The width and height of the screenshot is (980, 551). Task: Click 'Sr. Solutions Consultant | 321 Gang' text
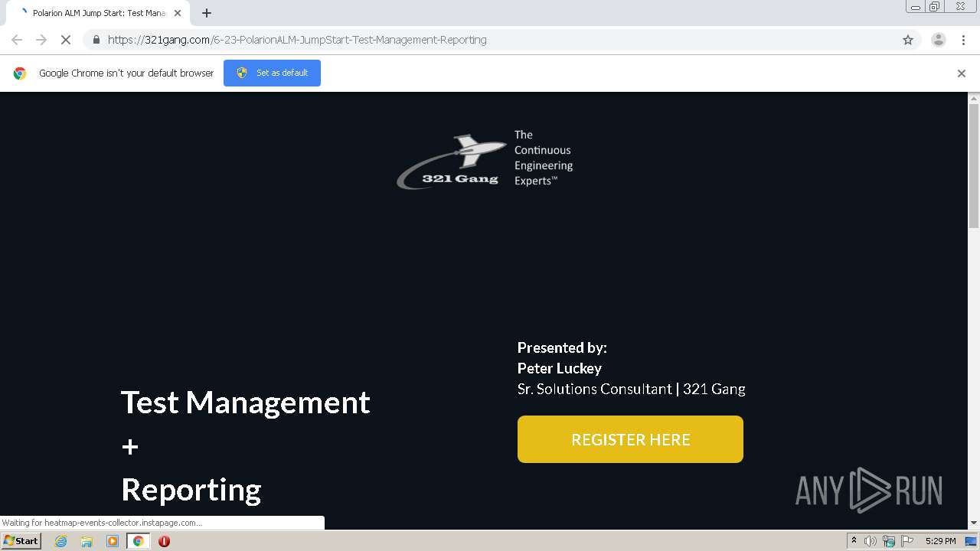point(632,389)
